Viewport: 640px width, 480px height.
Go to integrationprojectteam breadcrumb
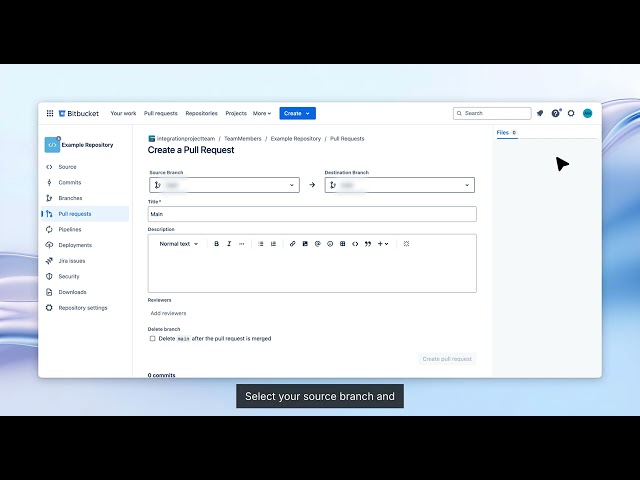(186, 139)
